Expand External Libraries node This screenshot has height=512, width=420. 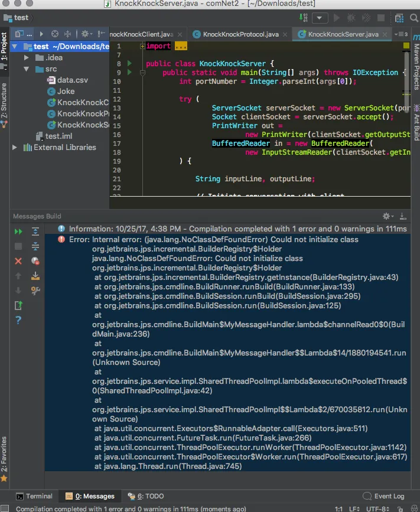(15, 148)
